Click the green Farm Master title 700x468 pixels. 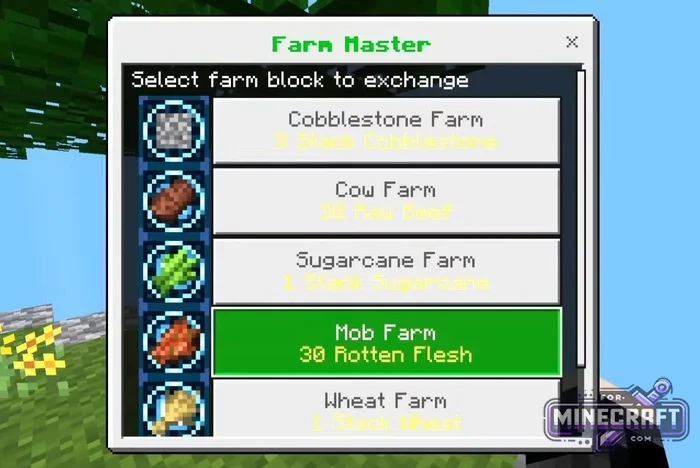(351, 44)
